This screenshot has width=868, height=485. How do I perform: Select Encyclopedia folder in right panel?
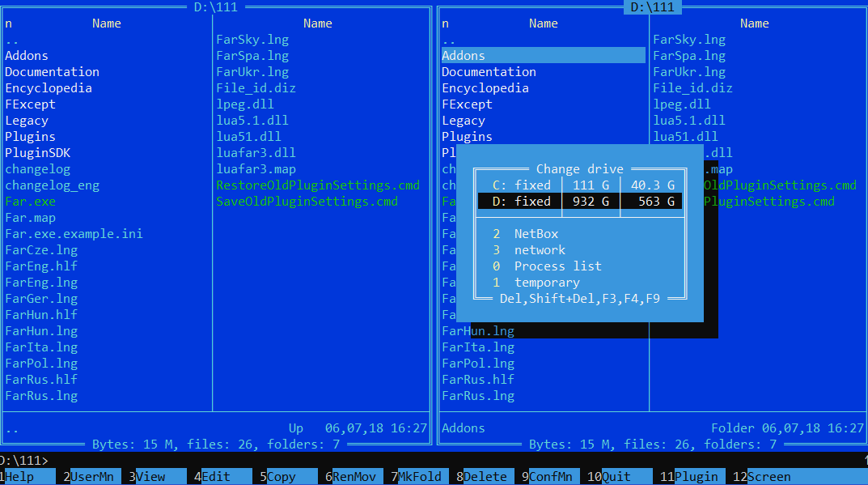[485, 88]
